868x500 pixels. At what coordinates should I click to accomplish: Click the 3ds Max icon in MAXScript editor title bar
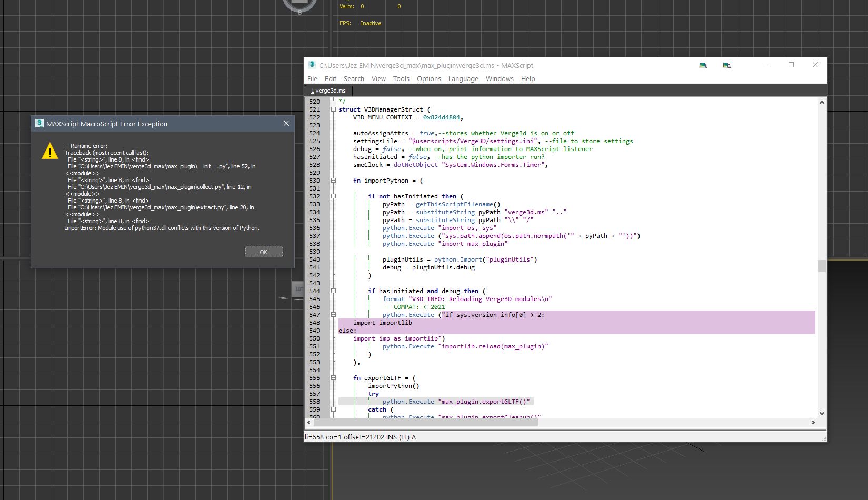coord(312,65)
